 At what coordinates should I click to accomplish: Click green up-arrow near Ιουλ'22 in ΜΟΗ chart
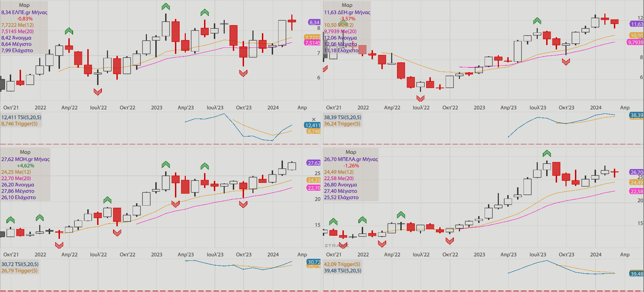click(107, 200)
